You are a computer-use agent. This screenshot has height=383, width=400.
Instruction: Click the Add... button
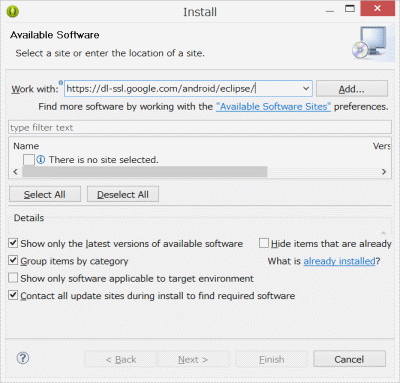(x=352, y=89)
